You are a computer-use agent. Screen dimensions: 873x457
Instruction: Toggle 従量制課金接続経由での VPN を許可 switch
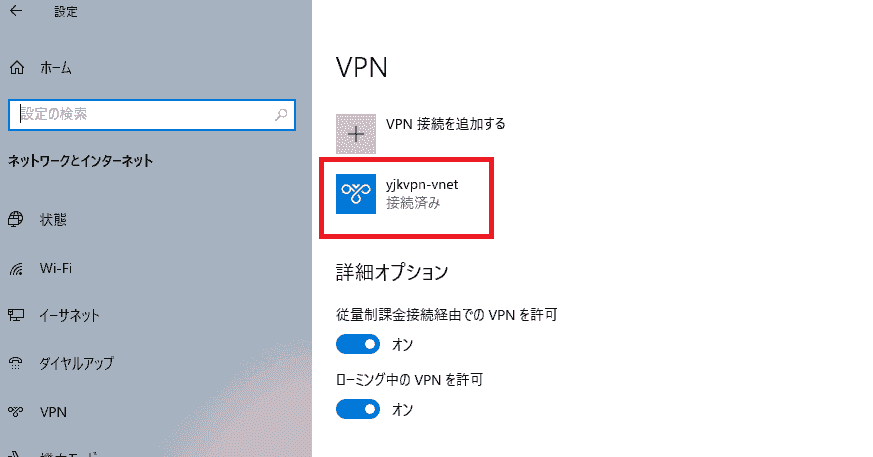357,345
